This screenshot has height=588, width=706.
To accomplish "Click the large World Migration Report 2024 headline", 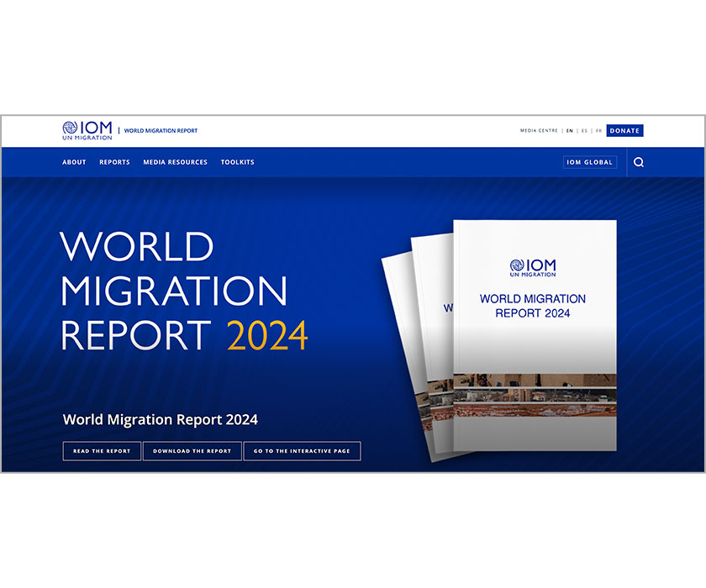I will click(x=184, y=291).
